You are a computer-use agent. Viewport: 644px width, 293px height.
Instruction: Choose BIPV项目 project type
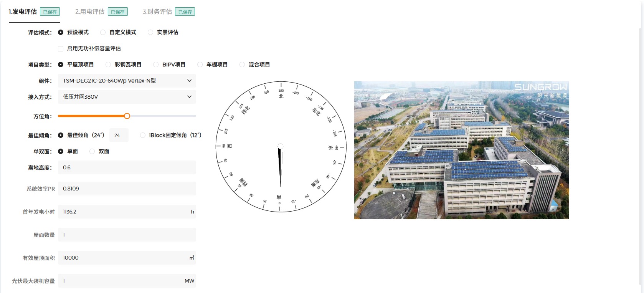[x=156, y=65]
